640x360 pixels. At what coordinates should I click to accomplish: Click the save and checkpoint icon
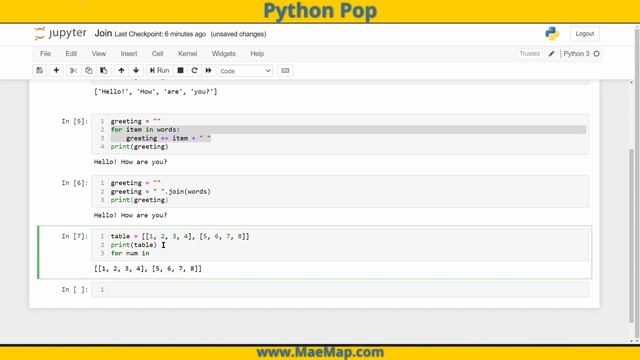(x=40, y=71)
